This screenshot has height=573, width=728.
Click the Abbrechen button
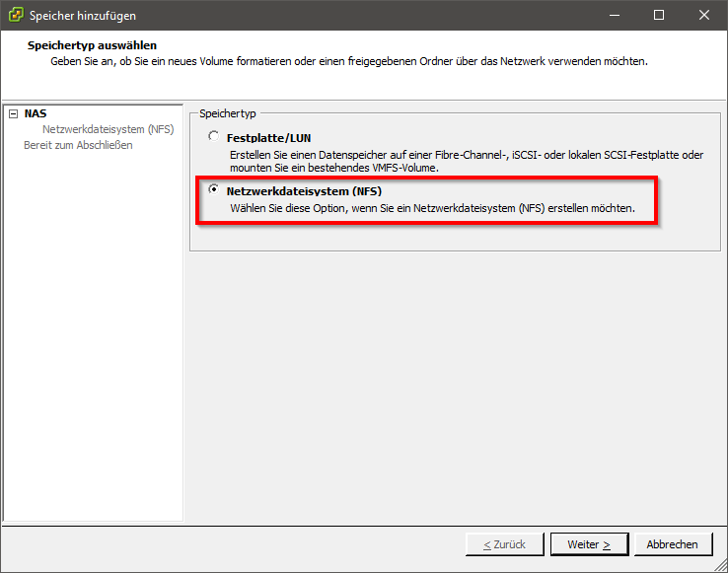(672, 544)
